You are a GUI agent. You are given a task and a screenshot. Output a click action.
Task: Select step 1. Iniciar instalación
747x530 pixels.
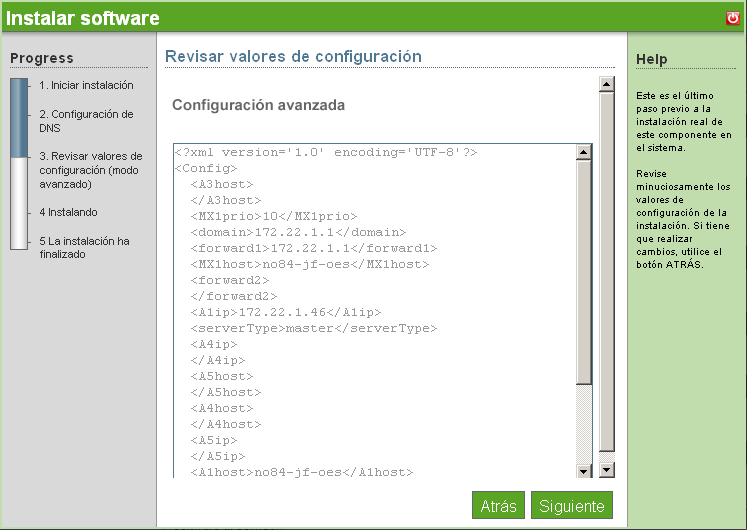pos(86,85)
